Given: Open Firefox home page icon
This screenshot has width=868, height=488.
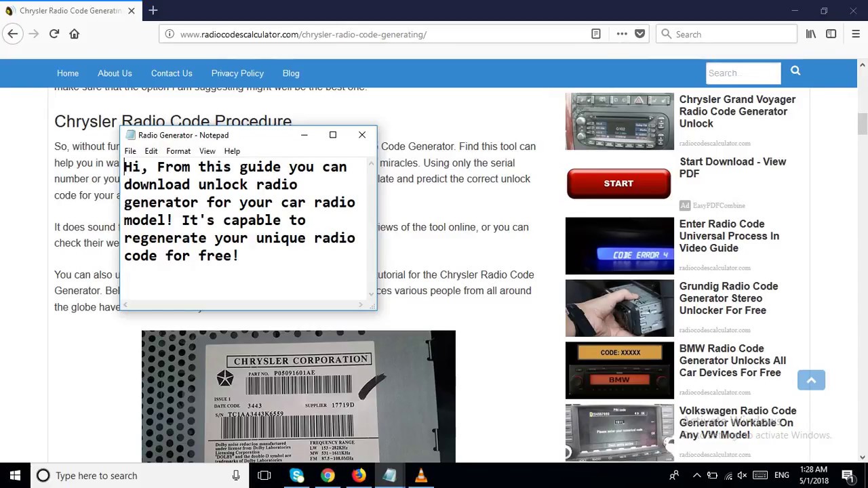Looking at the screenshot, I should (x=75, y=34).
